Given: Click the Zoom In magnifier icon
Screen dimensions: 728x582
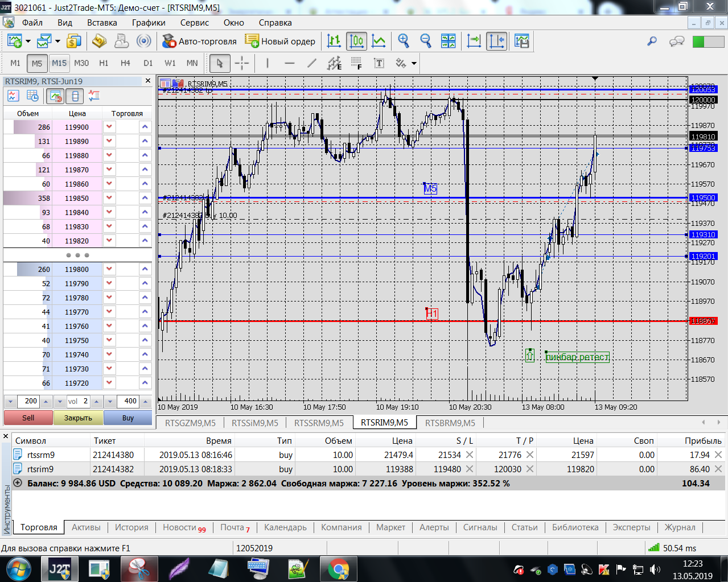Looking at the screenshot, I should (404, 41).
